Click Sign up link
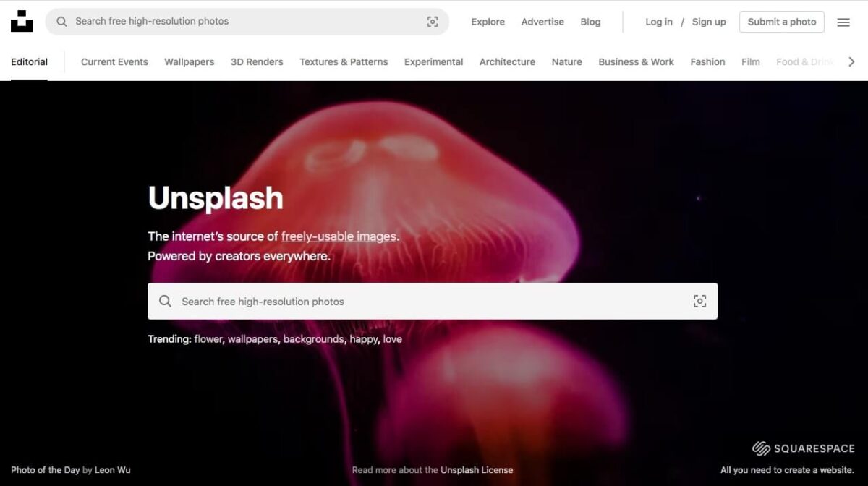 tap(709, 22)
